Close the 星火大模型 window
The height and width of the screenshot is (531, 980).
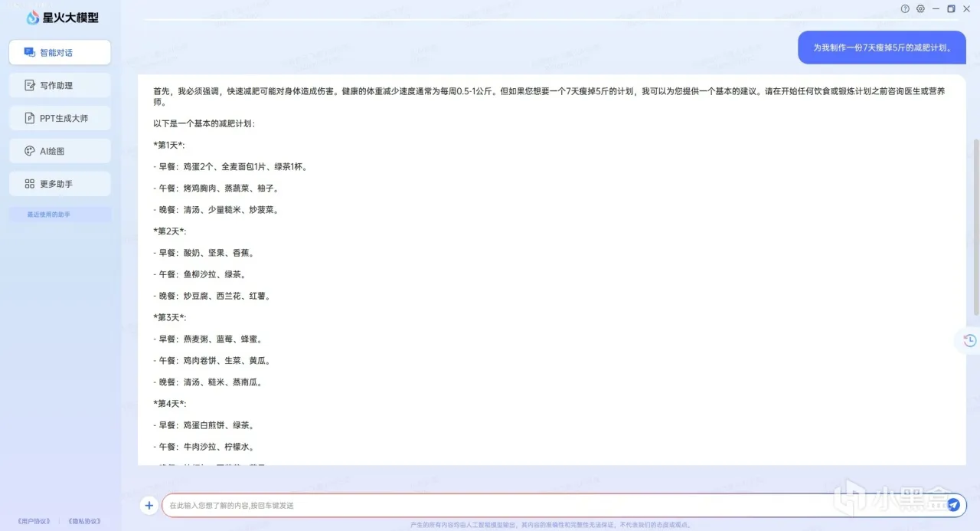966,8
